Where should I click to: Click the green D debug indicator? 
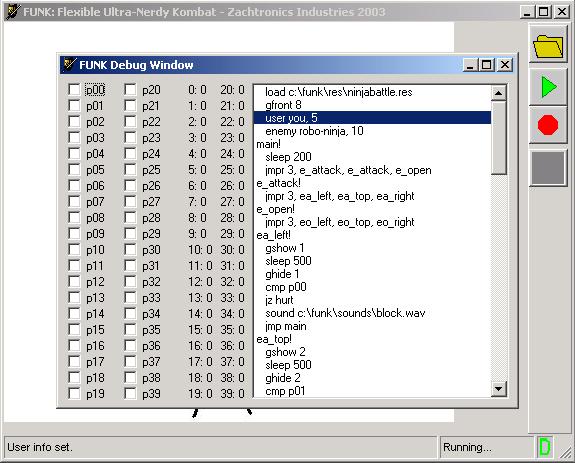[x=545, y=447]
